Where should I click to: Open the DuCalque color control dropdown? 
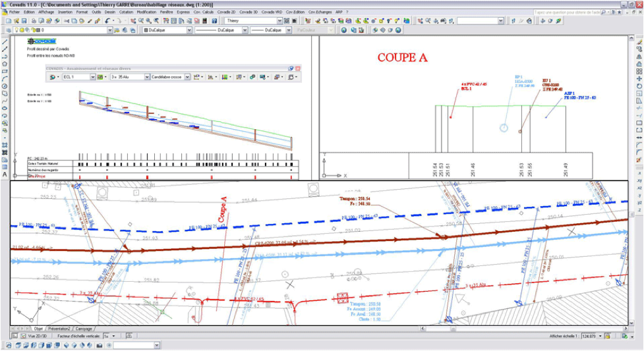tap(189, 30)
